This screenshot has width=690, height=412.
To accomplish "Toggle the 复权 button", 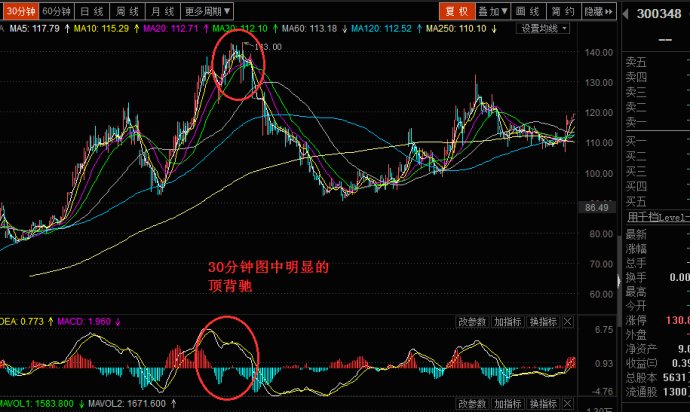I will pyautogui.click(x=457, y=11).
